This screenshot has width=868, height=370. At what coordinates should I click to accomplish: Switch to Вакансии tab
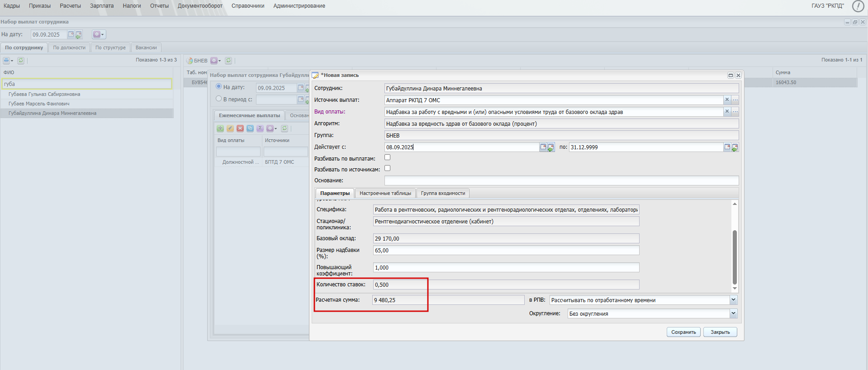pos(146,47)
